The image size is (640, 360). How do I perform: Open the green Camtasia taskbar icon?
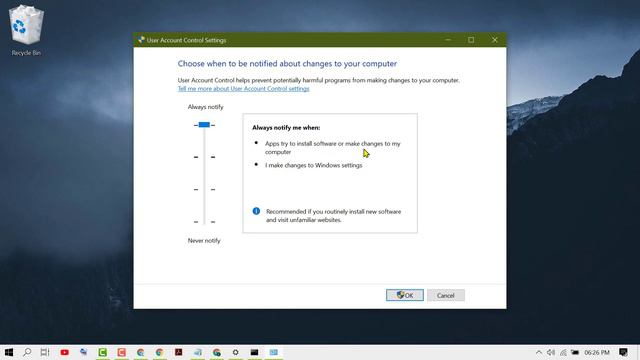click(102, 352)
